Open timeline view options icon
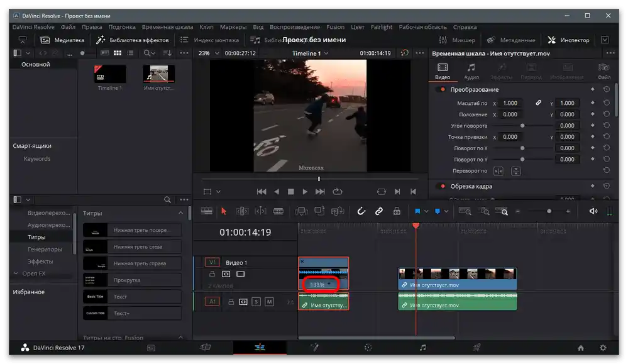This screenshot has height=364, width=628. coord(207,211)
